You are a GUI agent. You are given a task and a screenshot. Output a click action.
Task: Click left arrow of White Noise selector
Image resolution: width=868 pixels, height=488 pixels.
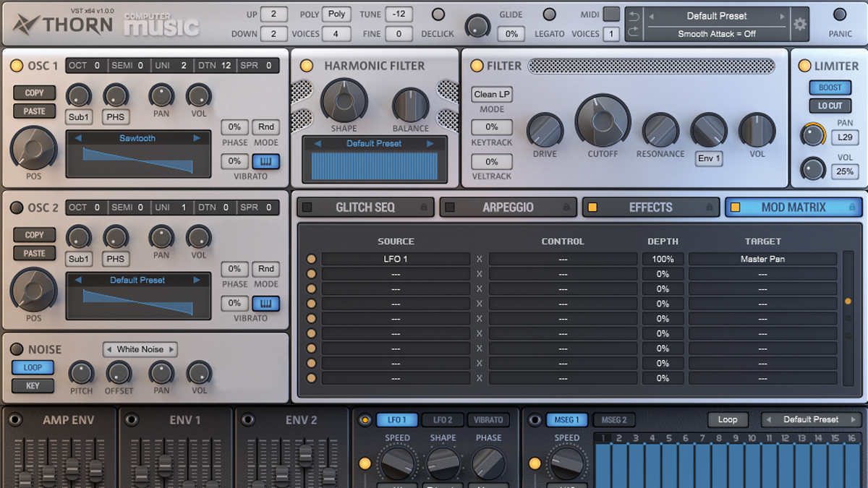[x=110, y=349]
